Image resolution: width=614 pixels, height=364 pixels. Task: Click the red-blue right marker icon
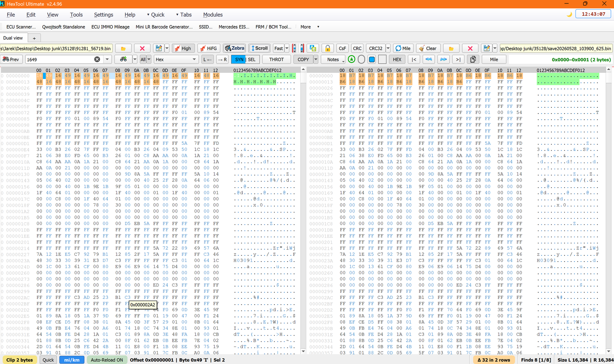(302, 48)
